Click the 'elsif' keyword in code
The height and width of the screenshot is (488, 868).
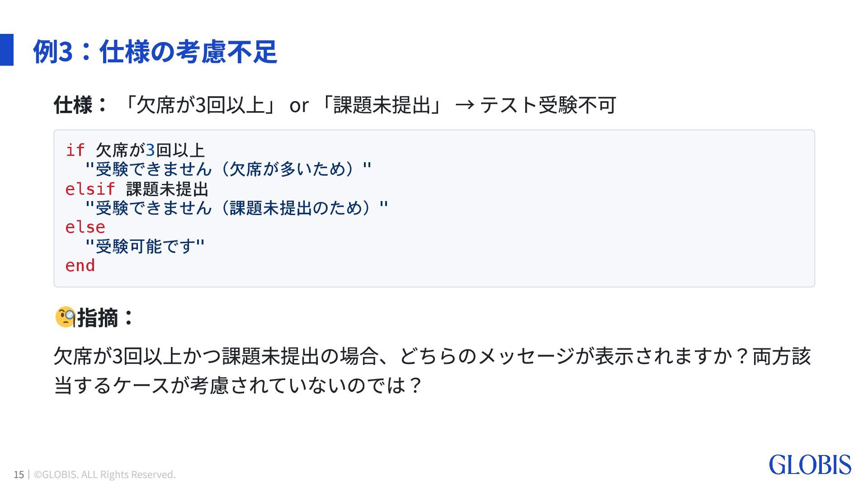(90, 189)
